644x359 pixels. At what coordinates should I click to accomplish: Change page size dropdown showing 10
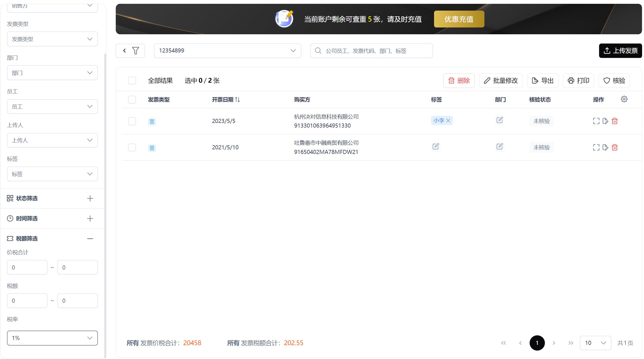(596, 343)
